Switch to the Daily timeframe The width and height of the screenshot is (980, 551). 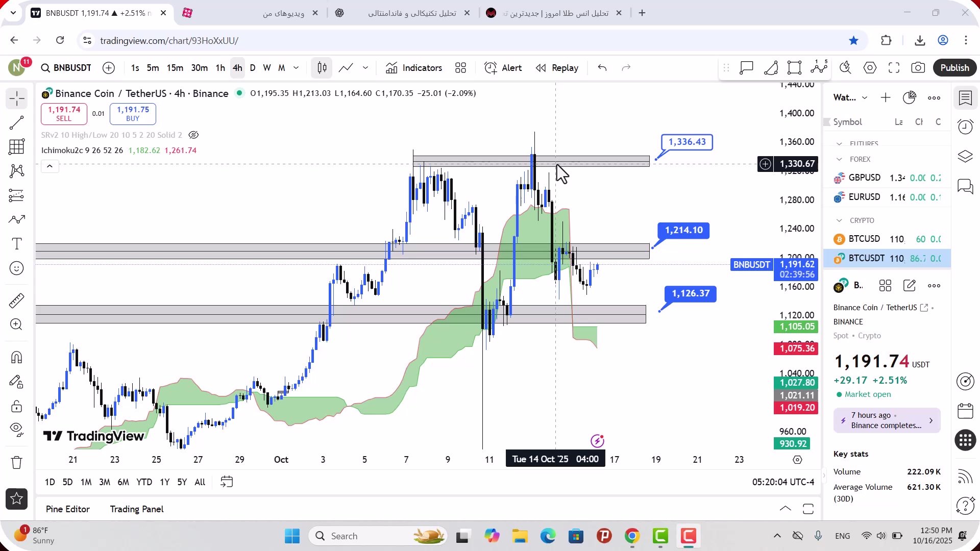(x=253, y=68)
